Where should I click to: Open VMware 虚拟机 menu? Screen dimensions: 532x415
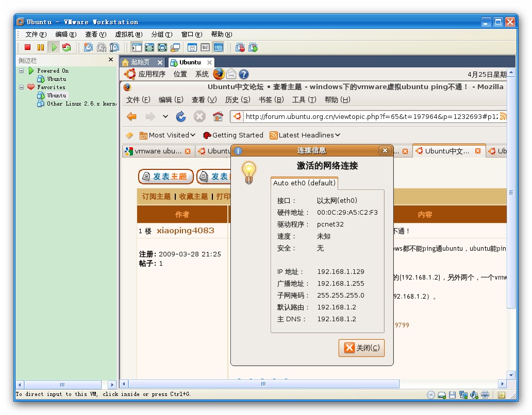(128, 34)
